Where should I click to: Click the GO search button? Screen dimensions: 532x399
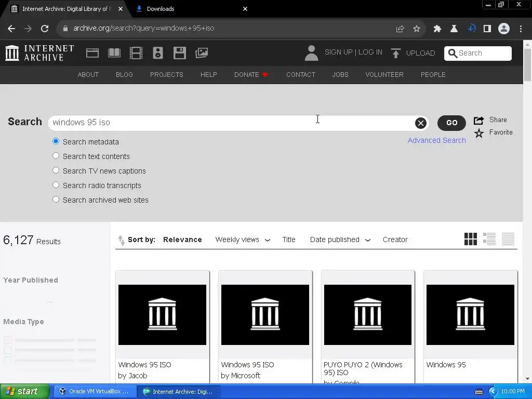(x=451, y=123)
